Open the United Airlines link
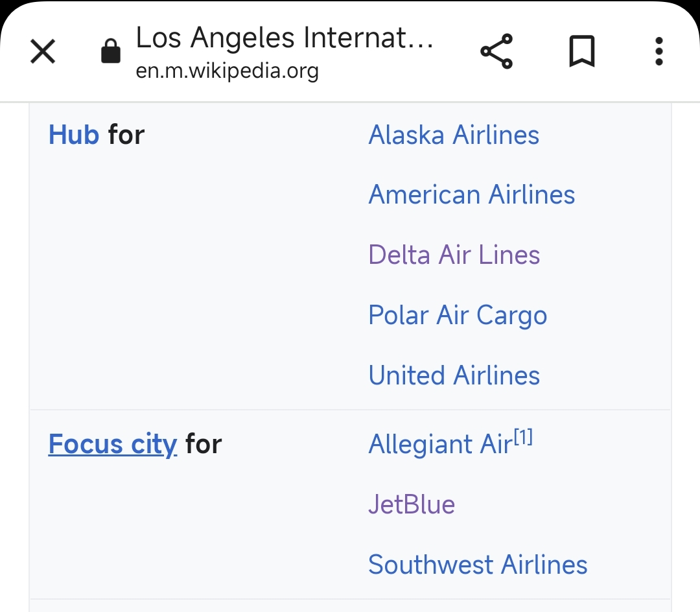The image size is (700, 612). pos(454,375)
